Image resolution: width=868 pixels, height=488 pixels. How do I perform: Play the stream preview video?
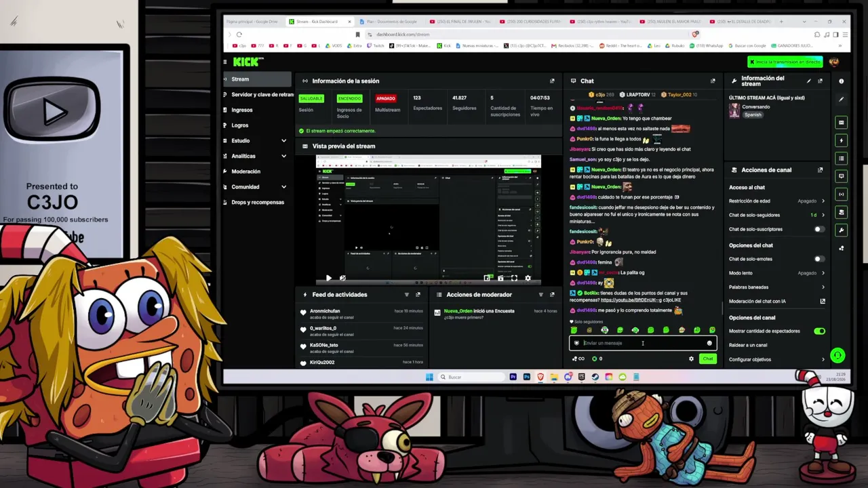[329, 278]
